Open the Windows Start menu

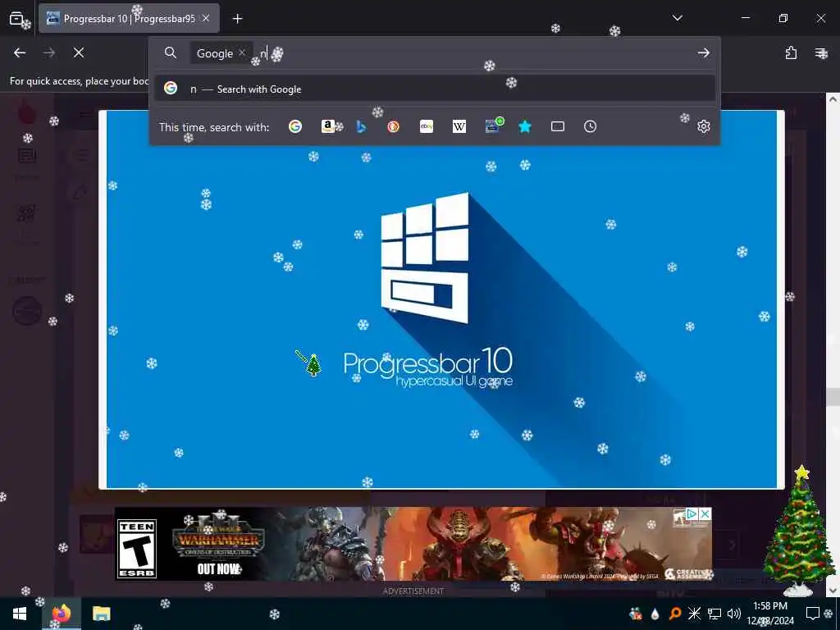pos(20,614)
